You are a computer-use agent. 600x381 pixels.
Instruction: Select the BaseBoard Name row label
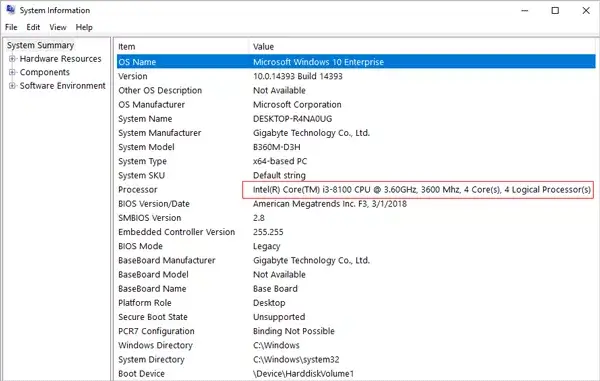[152, 288]
